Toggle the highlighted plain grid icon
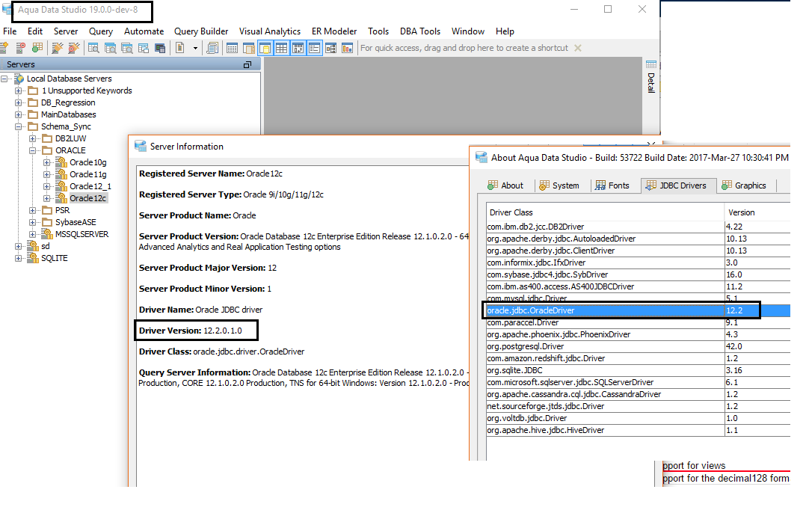This screenshot has height=528, width=812. click(281, 48)
